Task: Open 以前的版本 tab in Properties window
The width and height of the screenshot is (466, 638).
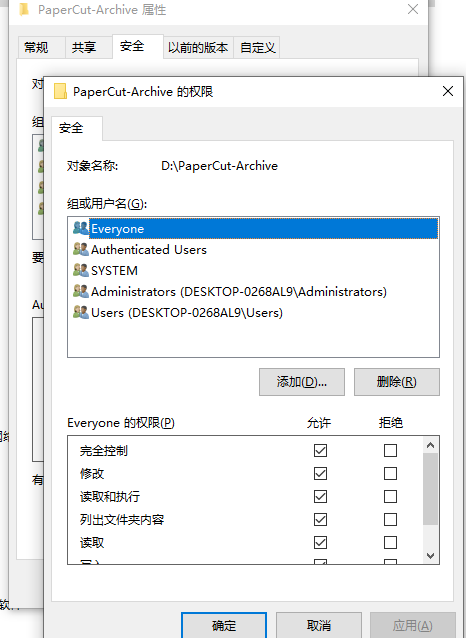Action: tap(198, 48)
